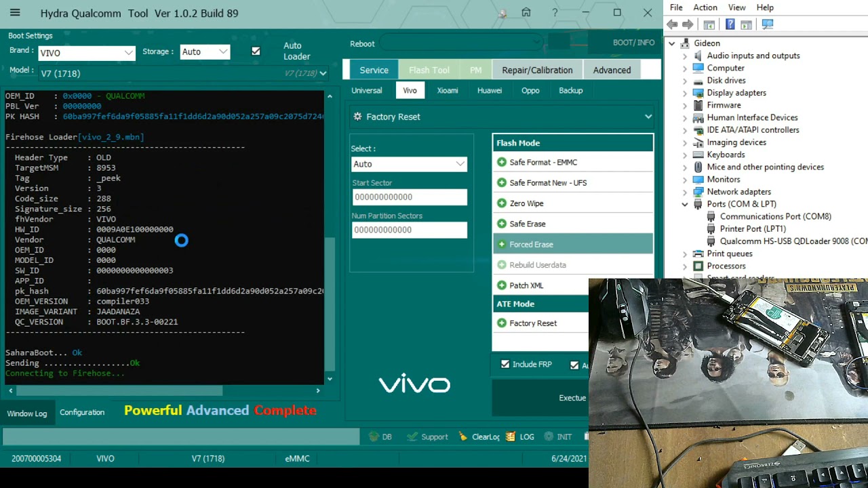Toggle the Include FRP checkbox

505,364
